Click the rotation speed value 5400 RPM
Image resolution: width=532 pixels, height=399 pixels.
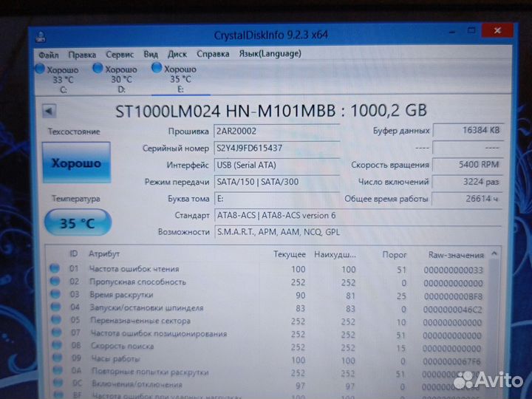pos(467,165)
